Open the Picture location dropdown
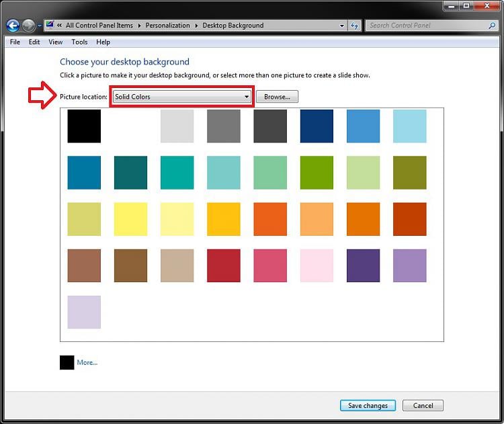This screenshot has width=504, height=424. tap(182, 97)
